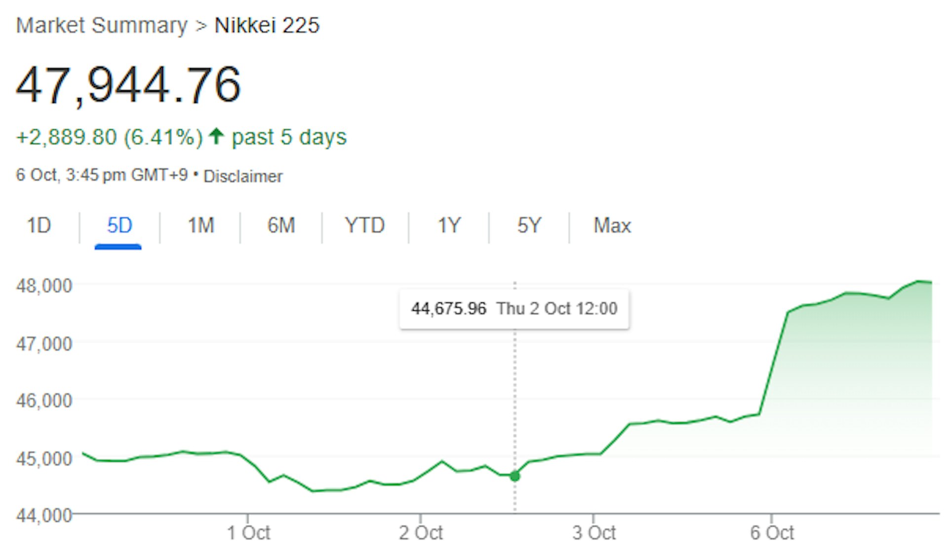Viewport: 948px width, 560px height.
Task: Click the Nikkei 225 title
Action: pos(267,26)
